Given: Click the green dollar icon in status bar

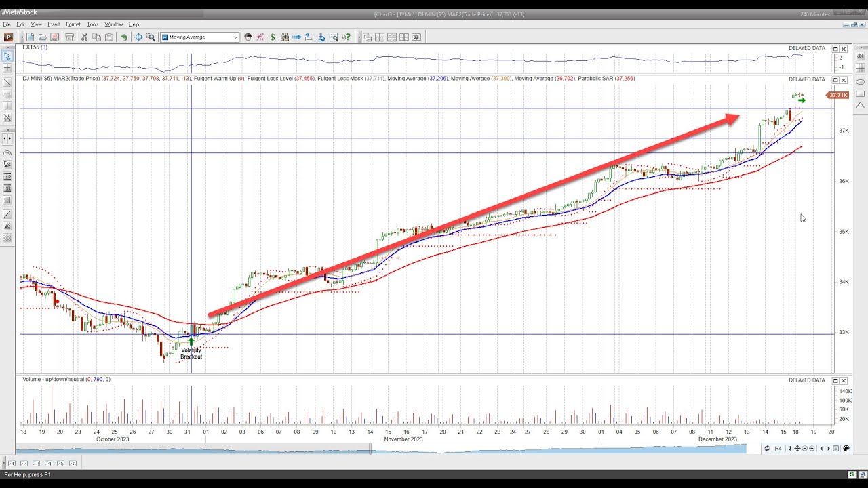Looking at the screenshot, I should [852, 474].
